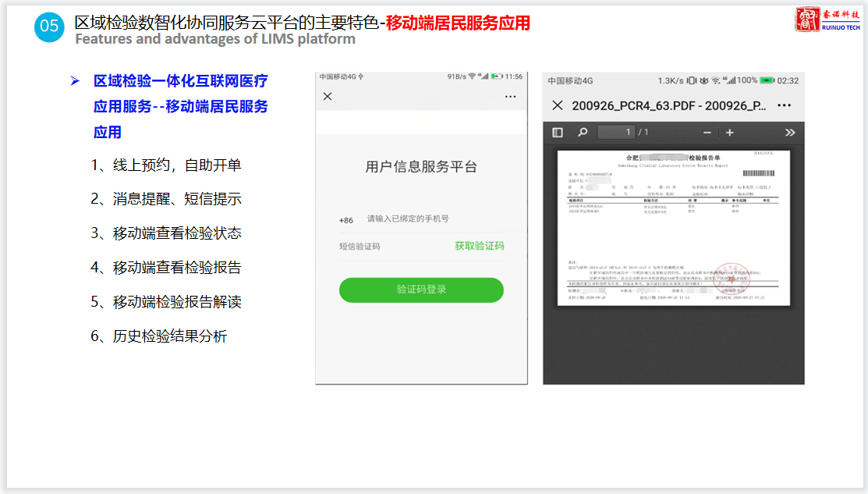Click the PDF search magnifier icon

tap(582, 133)
